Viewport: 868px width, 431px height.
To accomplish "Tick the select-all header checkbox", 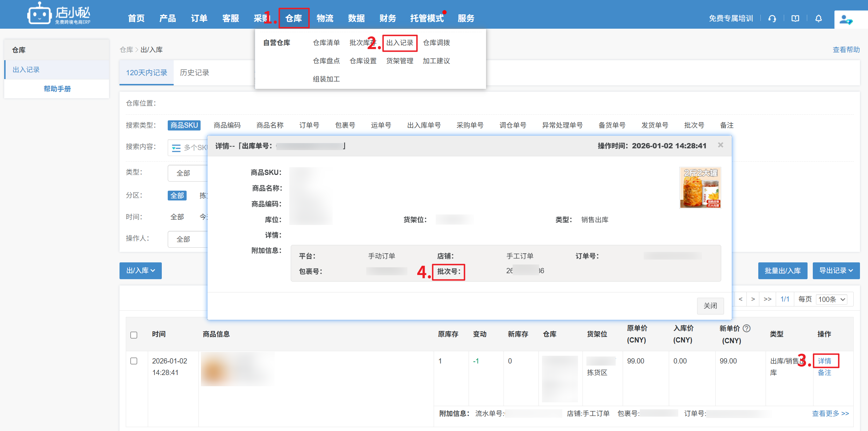I will (x=134, y=335).
